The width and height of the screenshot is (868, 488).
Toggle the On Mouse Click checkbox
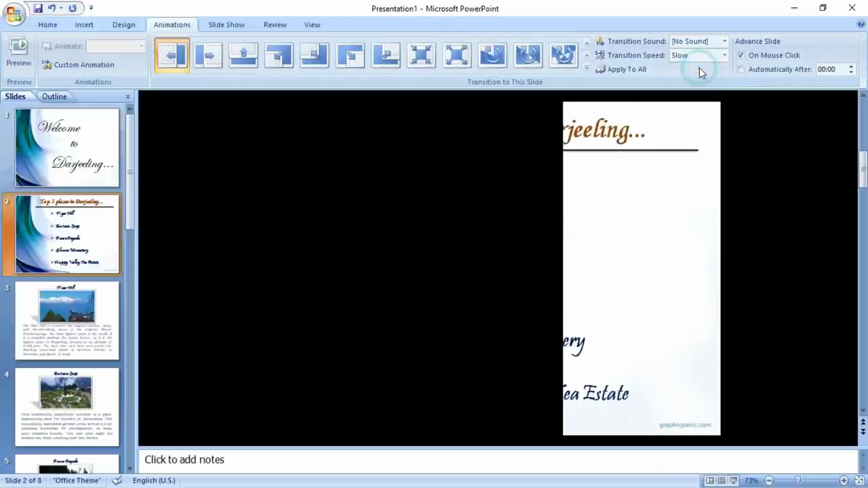pos(741,56)
